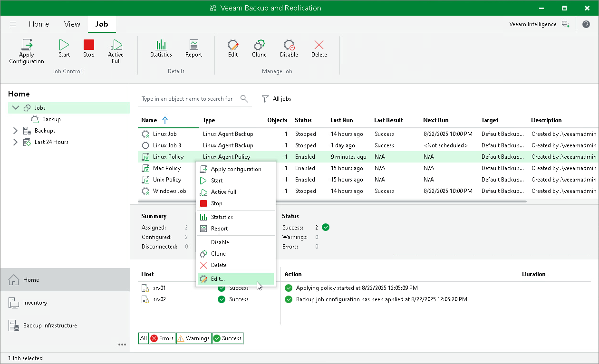Choose Apply configuration in context menu
Screen dimensions: 599x364
click(236, 169)
